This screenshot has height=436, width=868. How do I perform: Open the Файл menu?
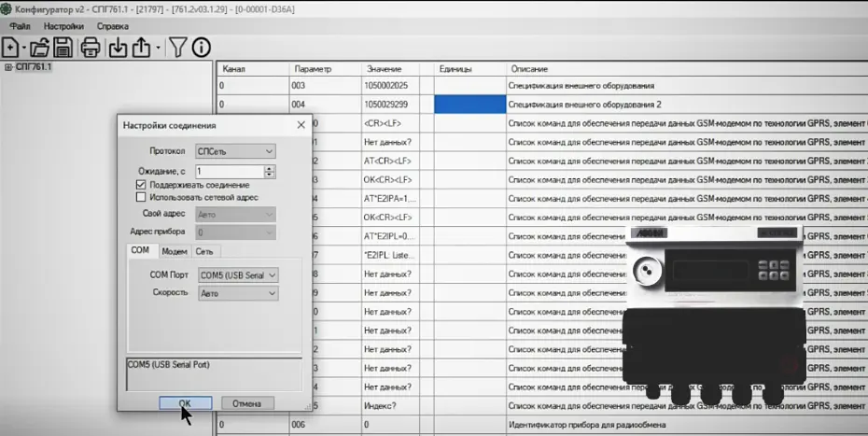pyautogui.click(x=20, y=26)
